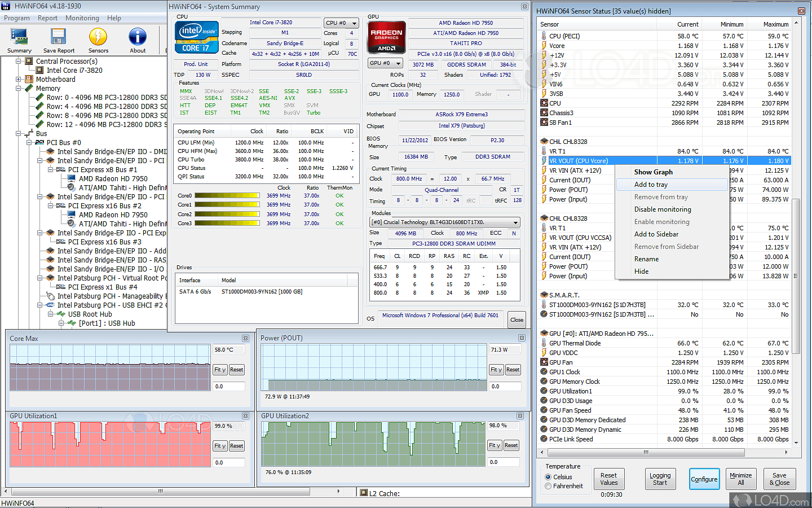Viewport: 812px width, 508px height.
Task: Click the Intel Core i7 logo
Action: click(196, 38)
